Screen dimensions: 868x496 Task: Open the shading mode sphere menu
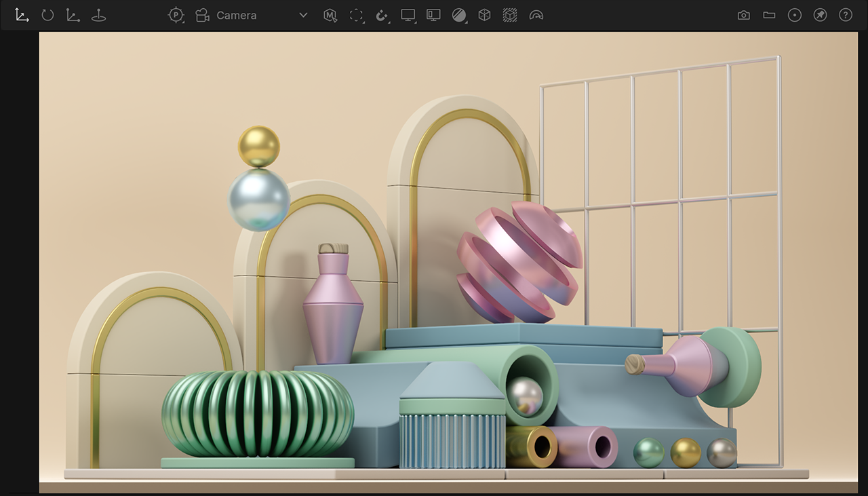click(459, 15)
